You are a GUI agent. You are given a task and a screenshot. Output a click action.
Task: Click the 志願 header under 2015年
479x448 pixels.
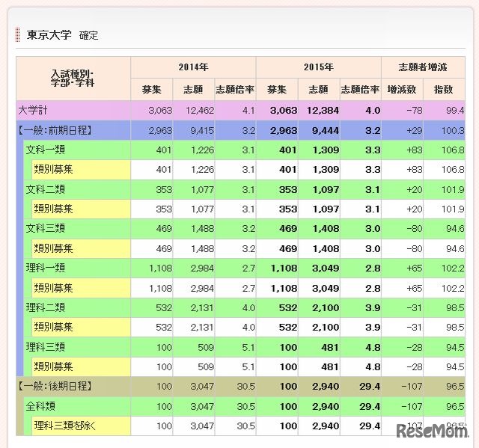[318, 90]
